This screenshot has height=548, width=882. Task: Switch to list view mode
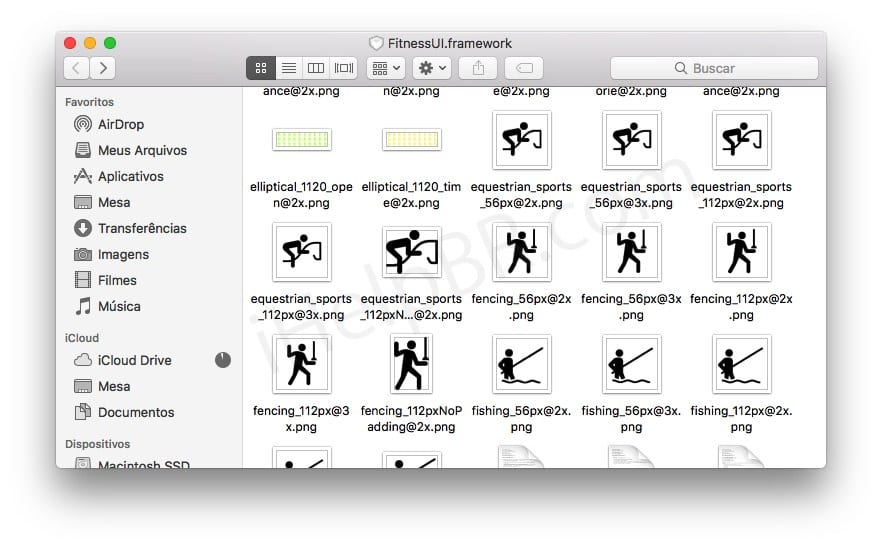(288, 68)
